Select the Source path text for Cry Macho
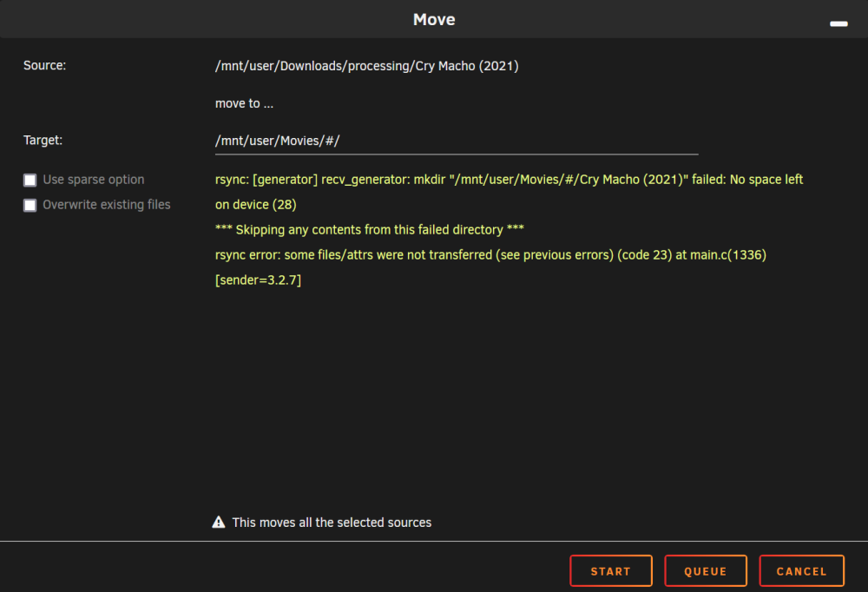Image resolution: width=868 pixels, height=592 pixels. point(366,66)
